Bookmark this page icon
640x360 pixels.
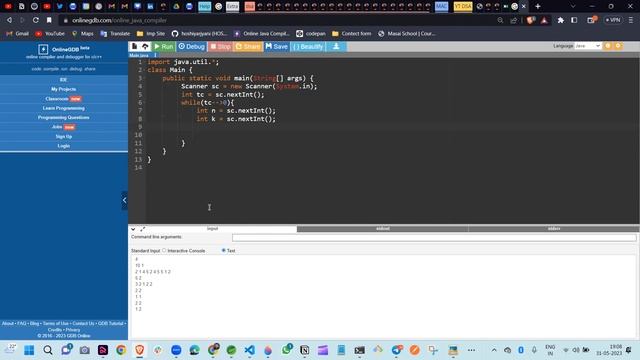tap(49, 20)
